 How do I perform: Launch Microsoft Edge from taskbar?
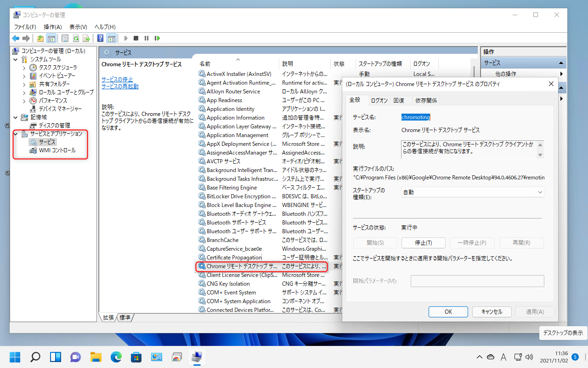(116, 357)
